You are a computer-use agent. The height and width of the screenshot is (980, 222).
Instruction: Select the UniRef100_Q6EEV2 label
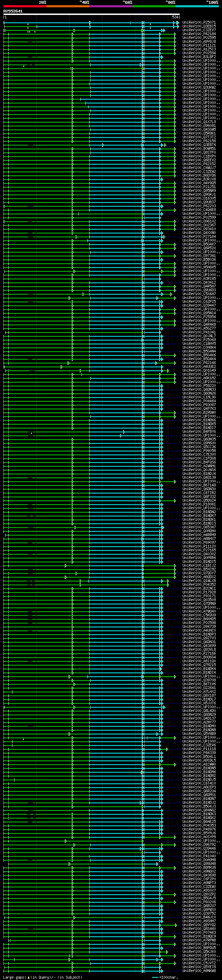click(x=199, y=160)
